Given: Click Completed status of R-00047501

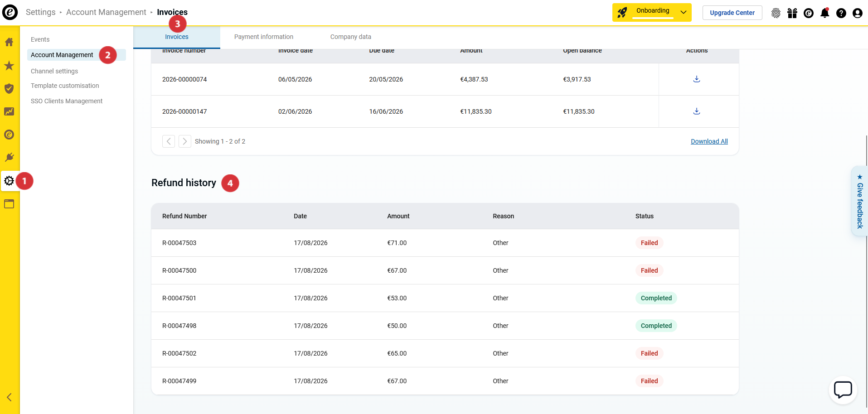Looking at the screenshot, I should pyautogui.click(x=656, y=298).
